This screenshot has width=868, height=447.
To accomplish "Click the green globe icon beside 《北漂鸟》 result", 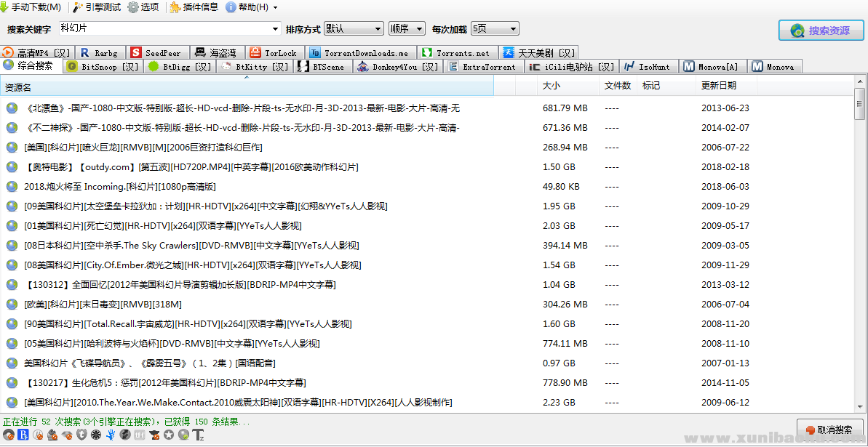I will click(x=11, y=108).
